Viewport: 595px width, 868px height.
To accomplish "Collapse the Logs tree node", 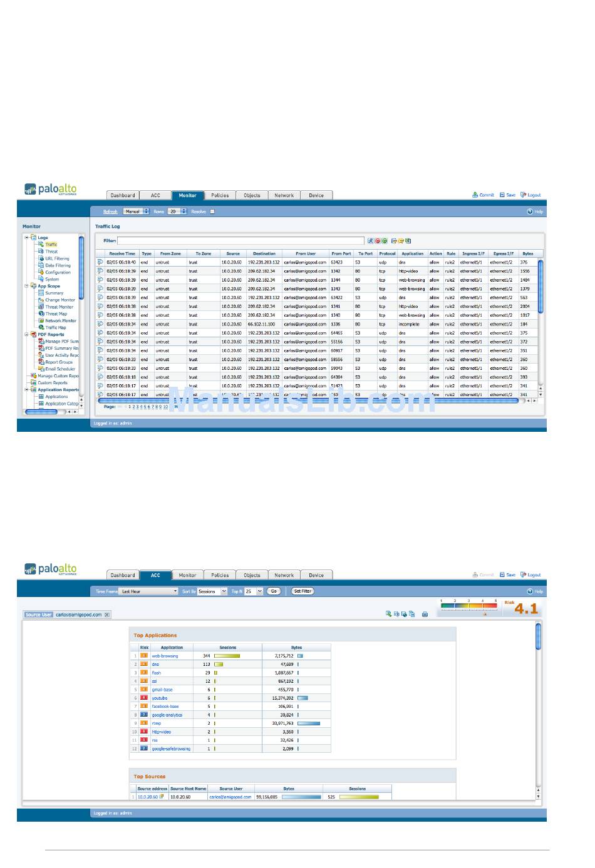I will (x=27, y=237).
